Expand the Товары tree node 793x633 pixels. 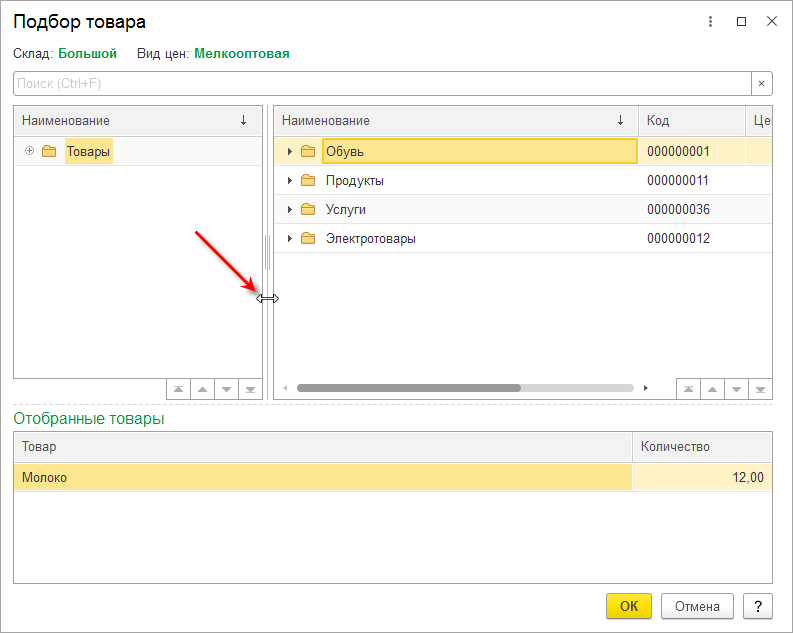coord(29,151)
